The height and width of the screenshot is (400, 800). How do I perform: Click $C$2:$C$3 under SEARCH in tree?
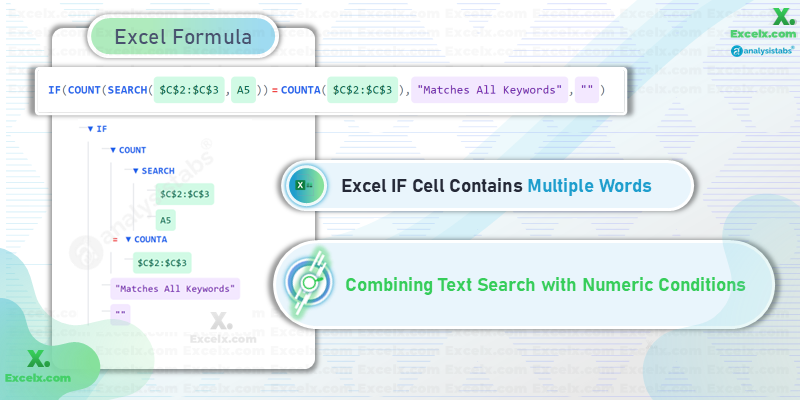point(184,194)
